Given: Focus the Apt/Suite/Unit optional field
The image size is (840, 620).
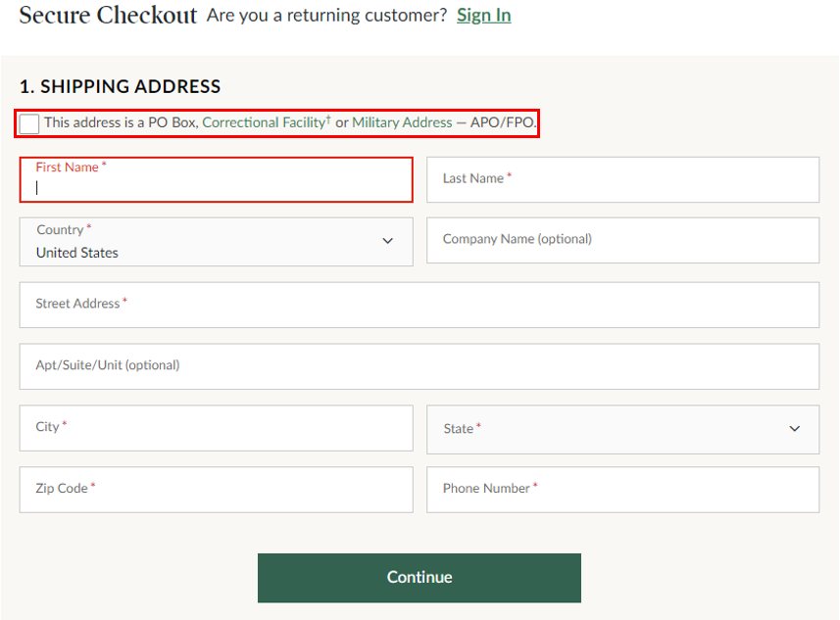Looking at the screenshot, I should (x=419, y=365).
